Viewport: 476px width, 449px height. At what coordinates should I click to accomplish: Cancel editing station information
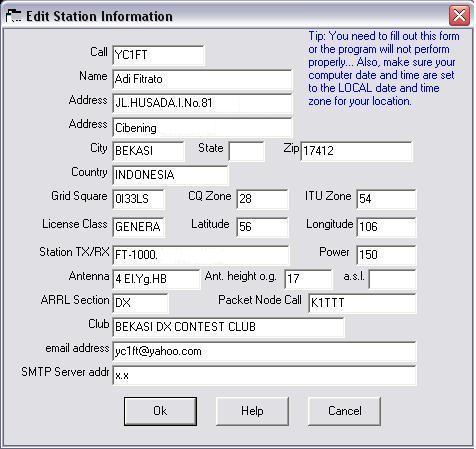click(345, 411)
